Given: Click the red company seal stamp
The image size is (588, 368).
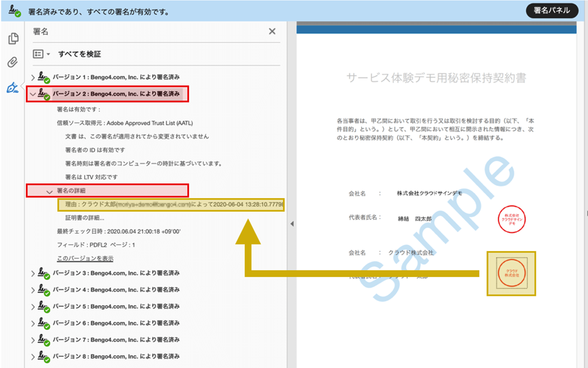Looking at the screenshot, I should click(512, 219).
